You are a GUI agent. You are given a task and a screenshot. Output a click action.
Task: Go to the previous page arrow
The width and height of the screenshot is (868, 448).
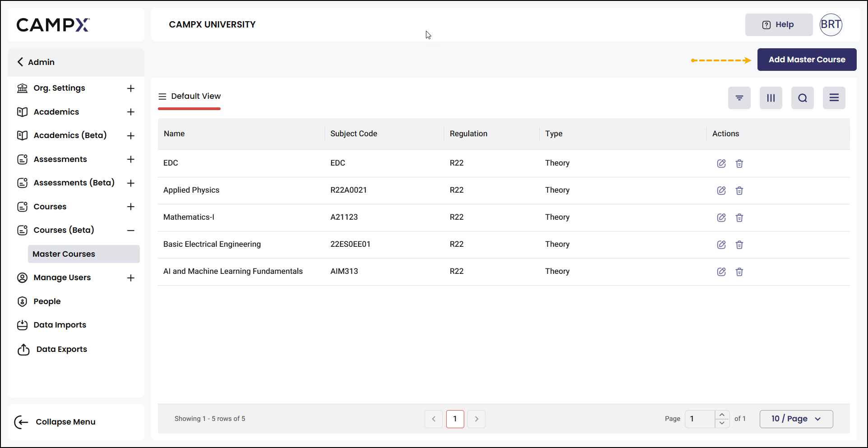click(x=434, y=419)
